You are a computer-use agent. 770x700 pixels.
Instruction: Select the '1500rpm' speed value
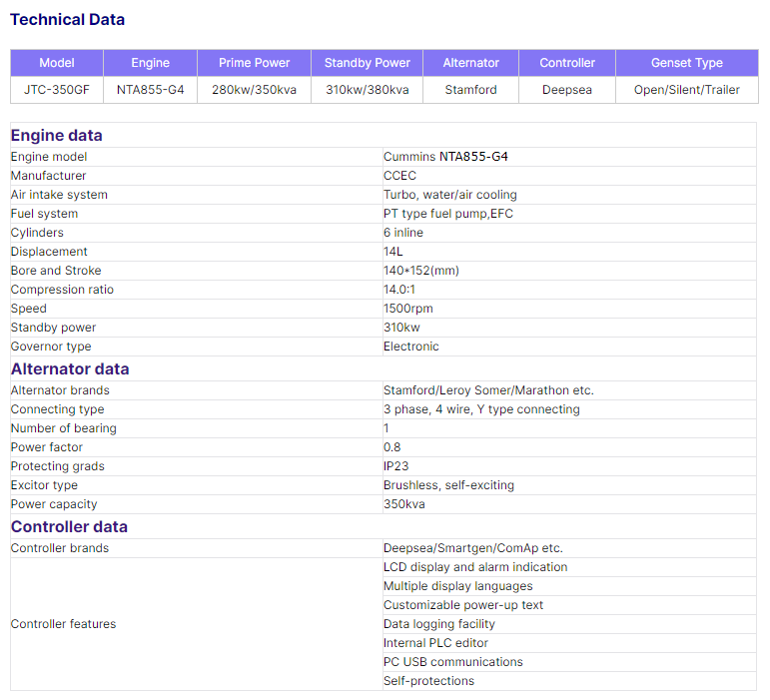click(408, 309)
